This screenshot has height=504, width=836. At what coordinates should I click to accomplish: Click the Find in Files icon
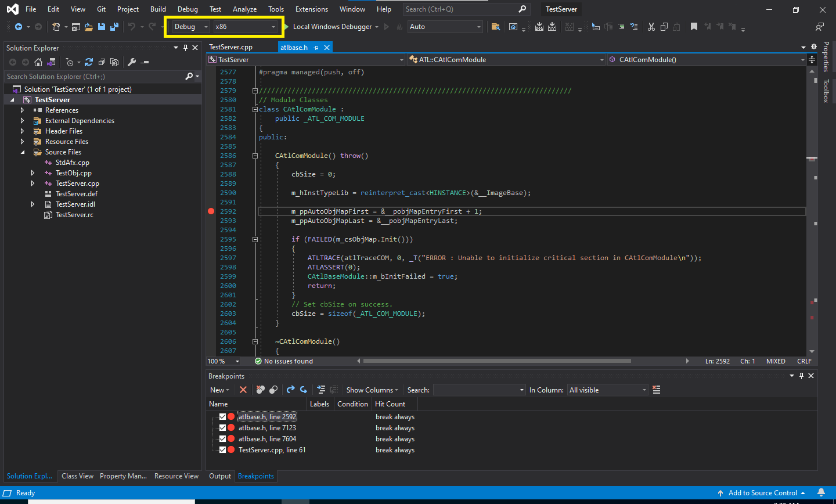click(495, 27)
